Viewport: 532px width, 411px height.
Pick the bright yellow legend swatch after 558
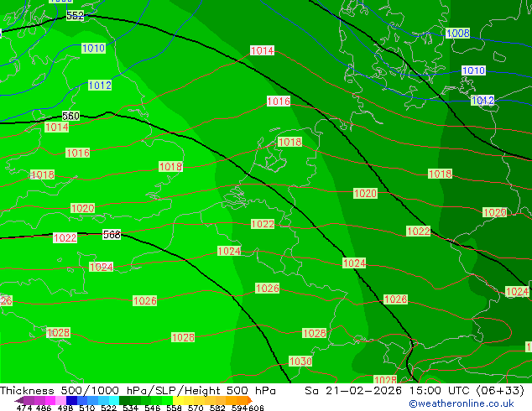178,400
